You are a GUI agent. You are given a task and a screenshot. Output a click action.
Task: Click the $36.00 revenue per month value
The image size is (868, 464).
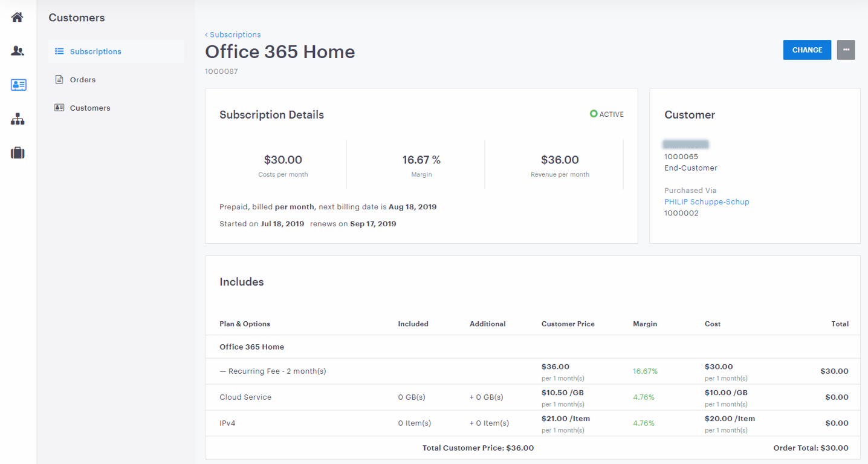coord(560,160)
